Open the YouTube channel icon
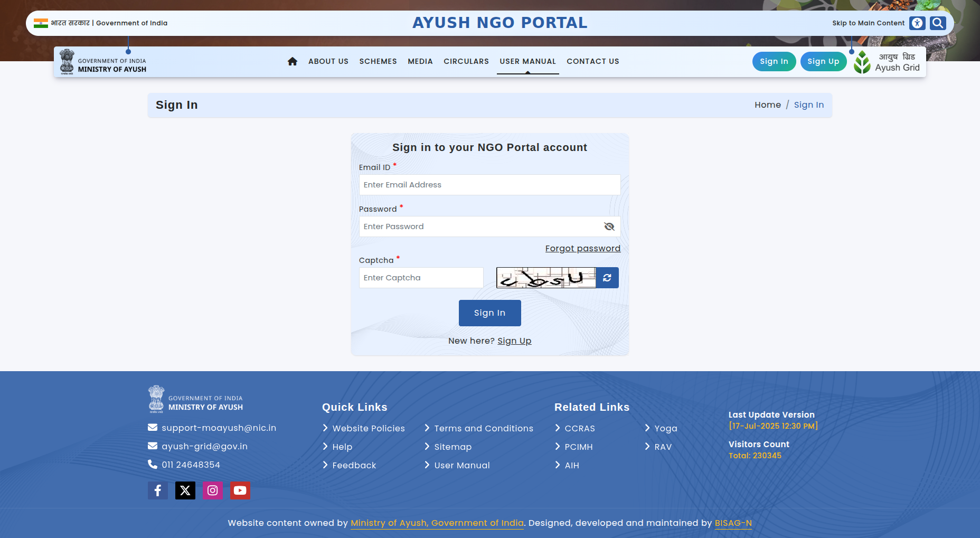This screenshot has height=538, width=980. pos(240,490)
